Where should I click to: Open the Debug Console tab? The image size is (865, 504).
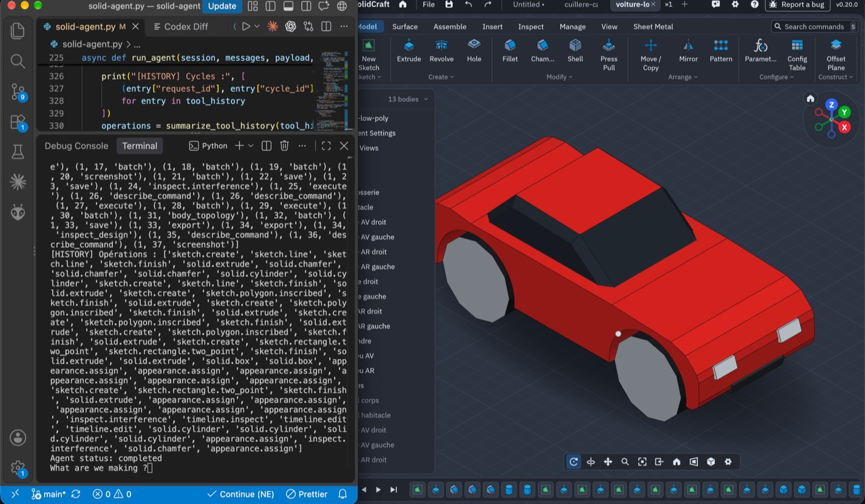pos(76,146)
